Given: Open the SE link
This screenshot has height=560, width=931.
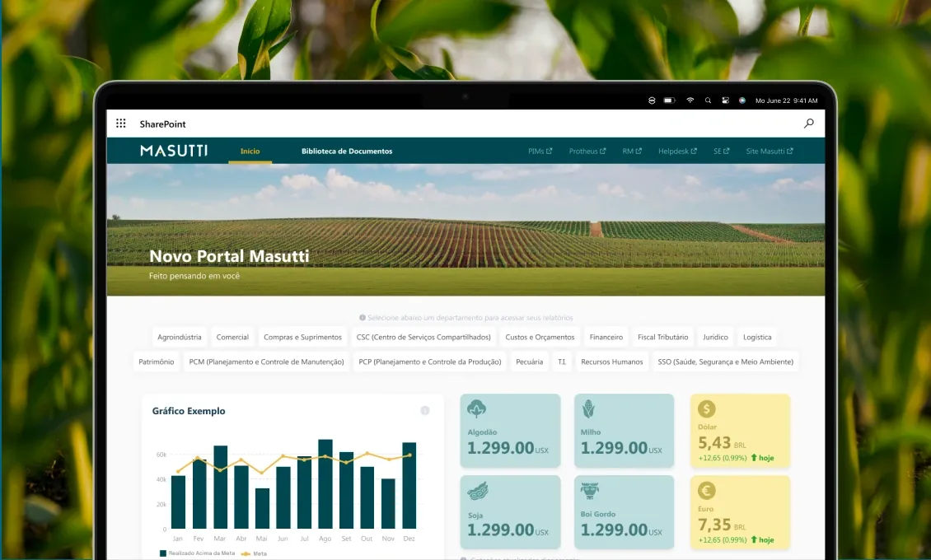Looking at the screenshot, I should coord(722,152).
